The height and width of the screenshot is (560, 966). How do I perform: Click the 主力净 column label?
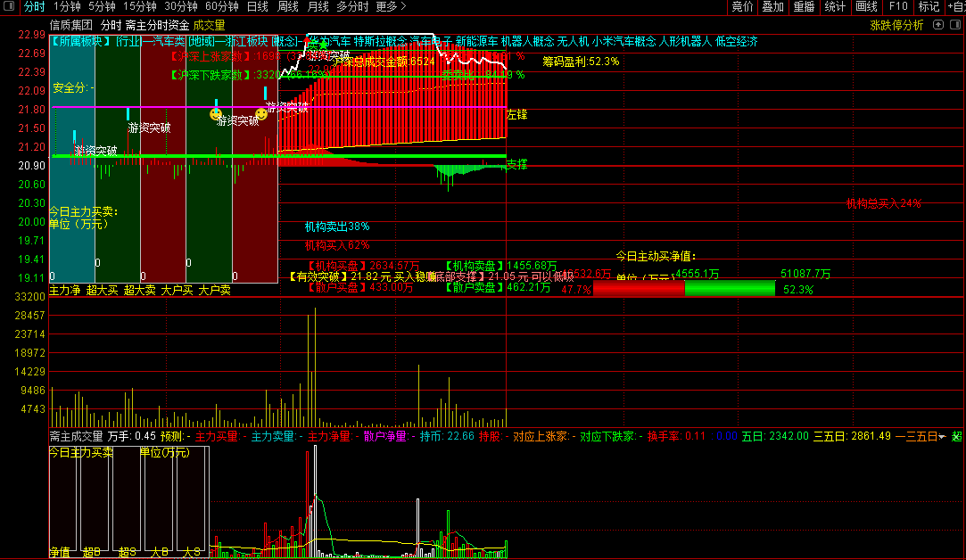[x=65, y=290]
